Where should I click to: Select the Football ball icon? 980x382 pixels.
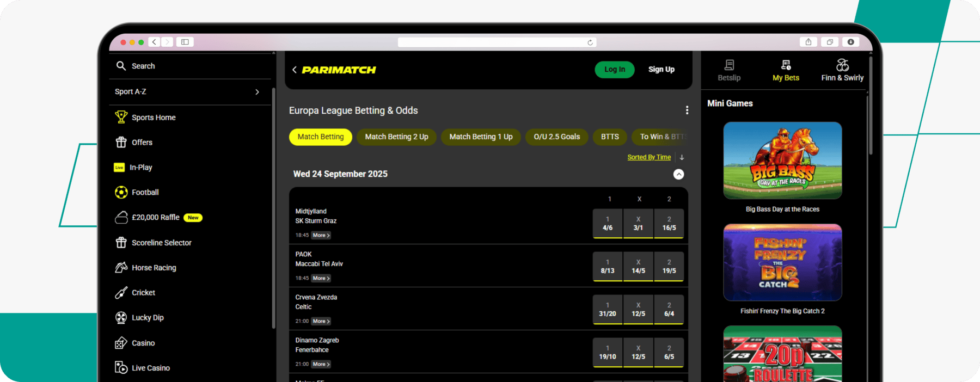point(121,192)
